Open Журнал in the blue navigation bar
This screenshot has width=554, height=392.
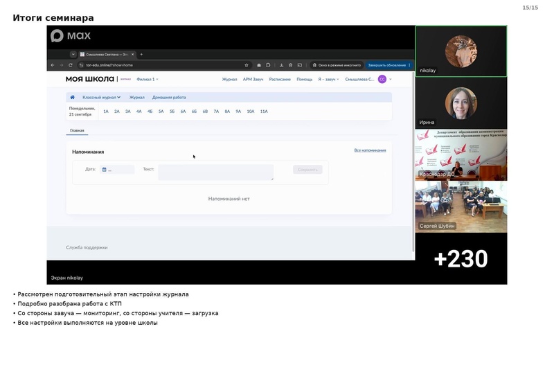tap(136, 97)
